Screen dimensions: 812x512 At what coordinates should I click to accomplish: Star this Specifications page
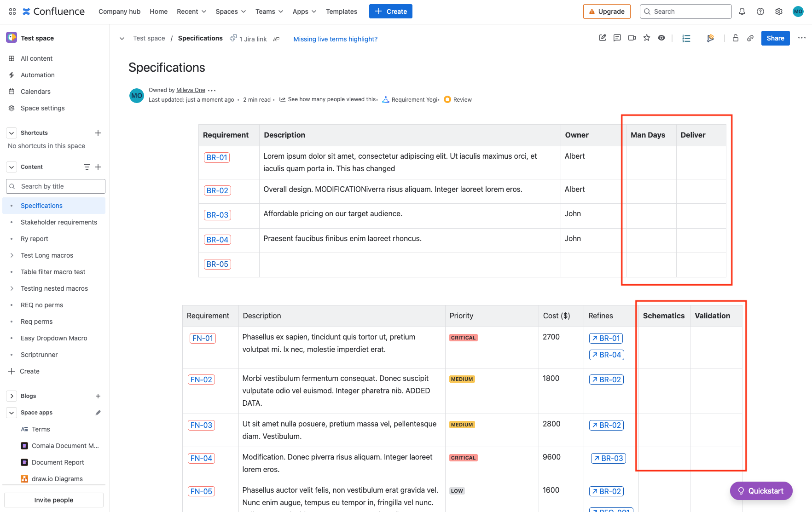pos(647,38)
